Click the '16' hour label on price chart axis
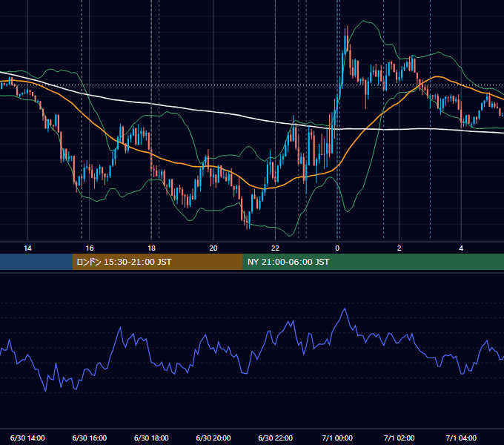 [90, 248]
